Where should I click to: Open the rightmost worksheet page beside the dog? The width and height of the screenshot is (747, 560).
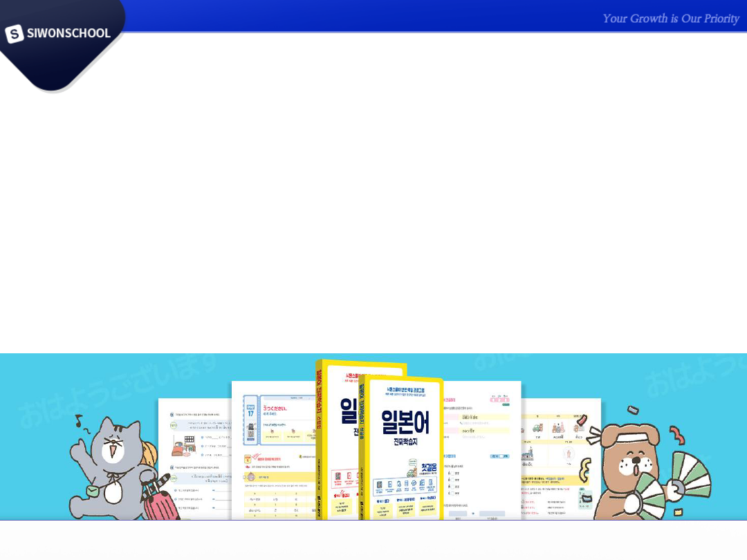560,459
